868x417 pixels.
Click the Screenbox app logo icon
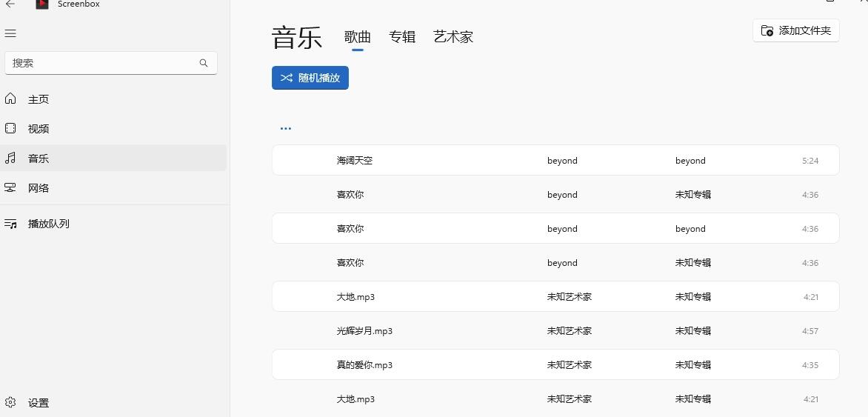click(x=42, y=4)
